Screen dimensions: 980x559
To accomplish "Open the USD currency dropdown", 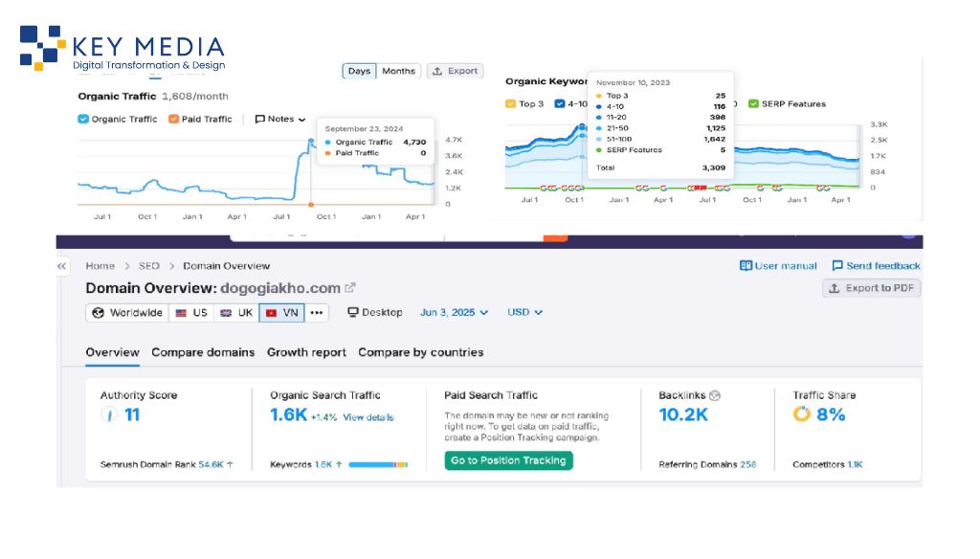I will [x=524, y=312].
